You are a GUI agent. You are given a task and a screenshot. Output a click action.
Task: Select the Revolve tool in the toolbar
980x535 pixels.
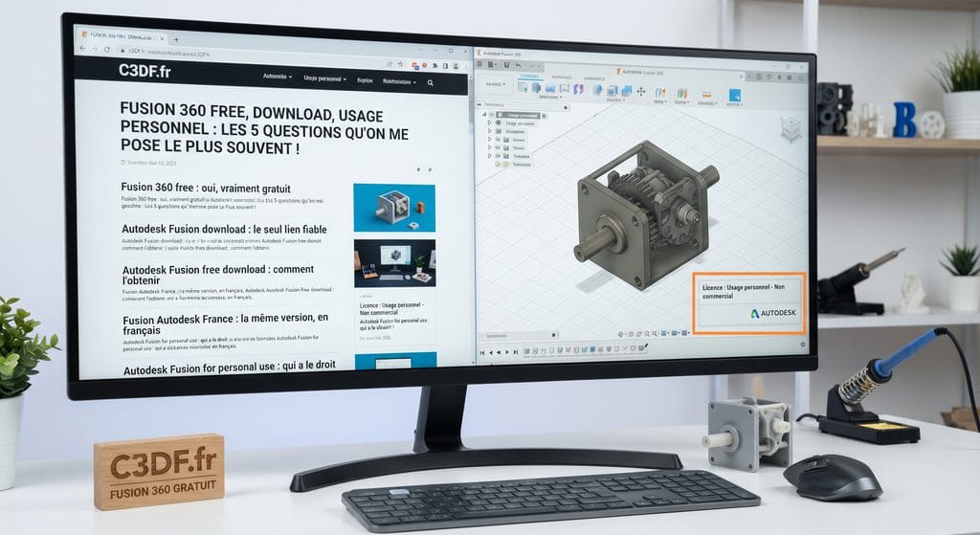point(550,88)
